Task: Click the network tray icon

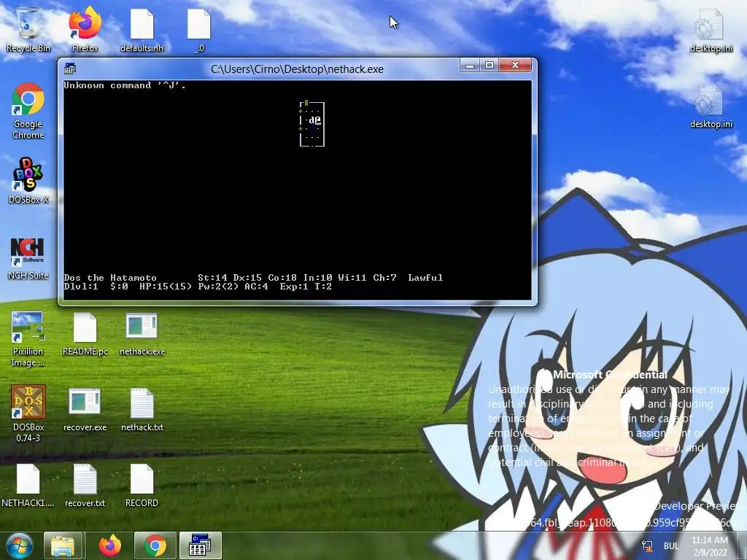Action: [648, 546]
